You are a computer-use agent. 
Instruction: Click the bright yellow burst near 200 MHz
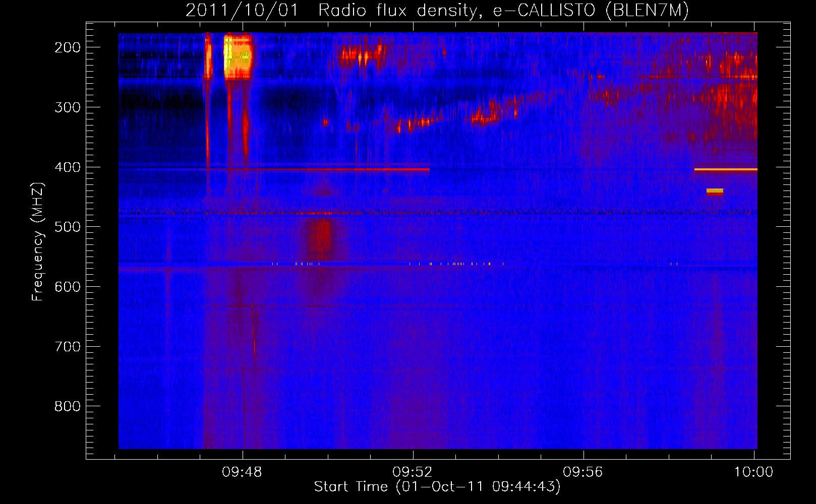pyautogui.click(x=238, y=56)
